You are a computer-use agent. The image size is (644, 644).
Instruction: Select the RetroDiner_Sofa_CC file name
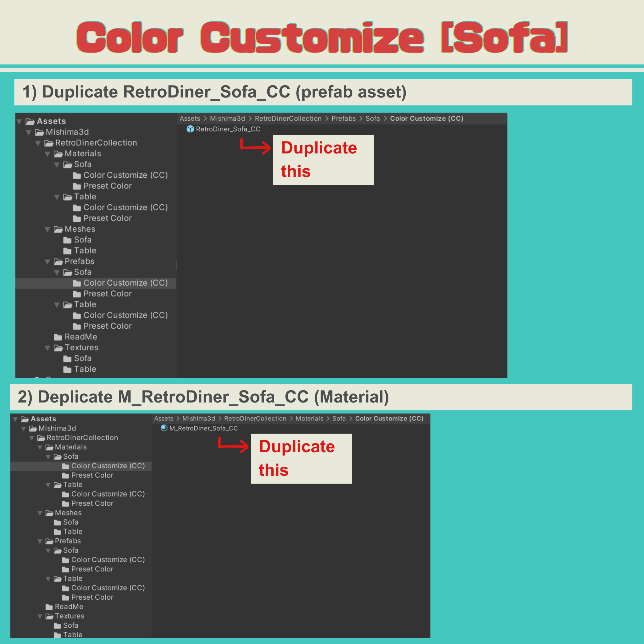point(228,129)
